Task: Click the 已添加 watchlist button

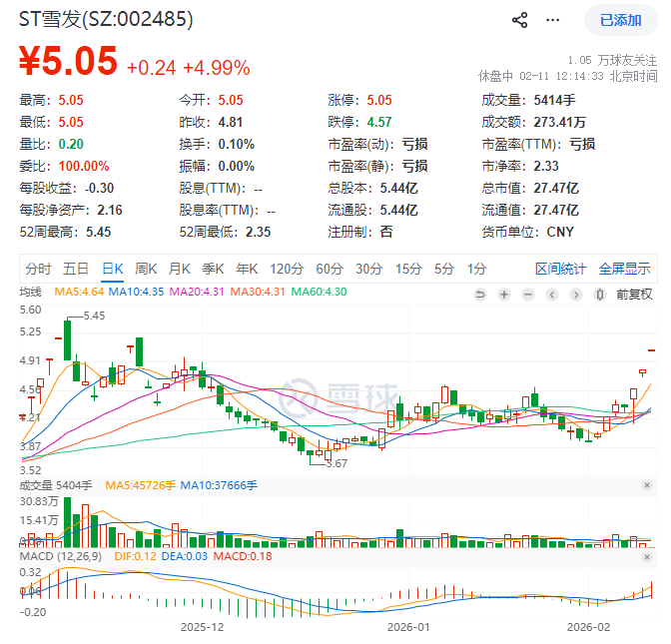Action: (x=620, y=20)
